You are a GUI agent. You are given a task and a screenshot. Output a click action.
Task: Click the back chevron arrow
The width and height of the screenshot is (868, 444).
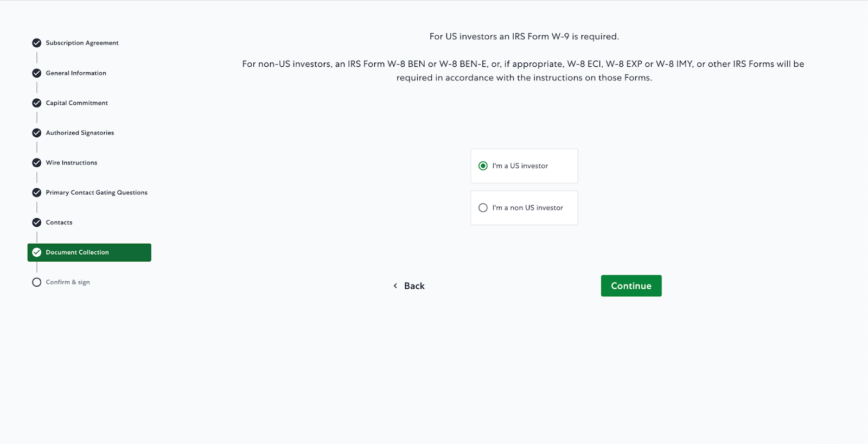tap(395, 286)
